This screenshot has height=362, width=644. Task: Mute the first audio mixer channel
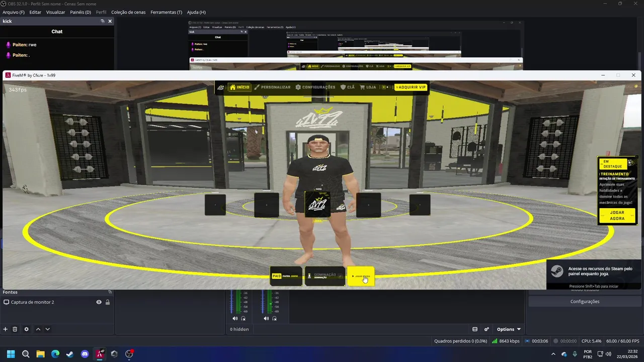click(x=235, y=318)
